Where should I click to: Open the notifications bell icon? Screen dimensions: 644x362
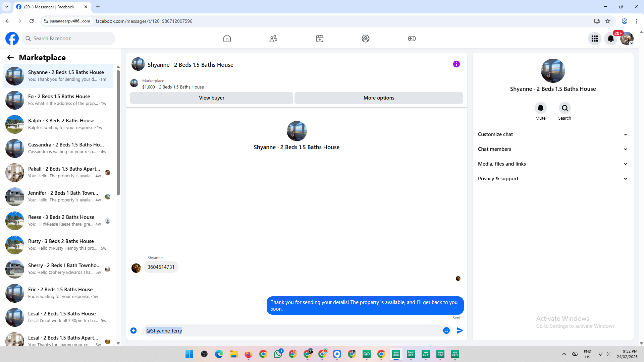pos(611,39)
